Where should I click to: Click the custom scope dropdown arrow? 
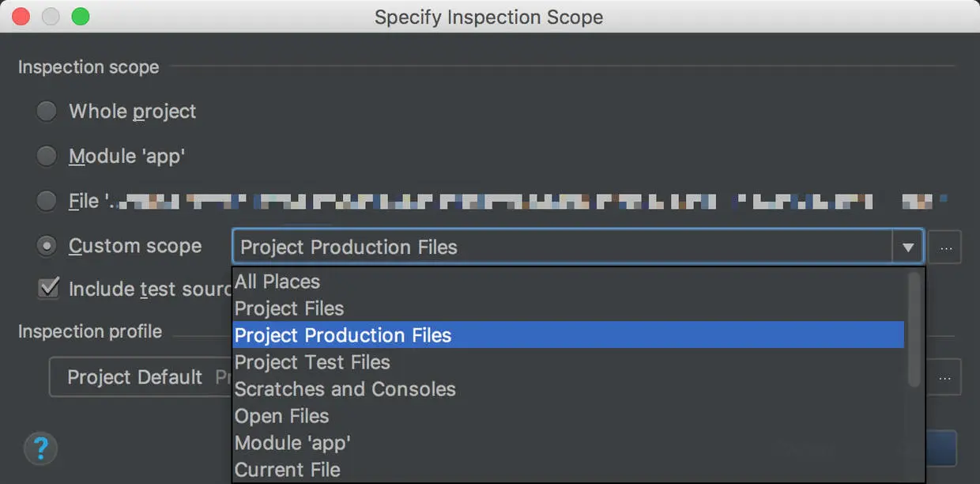907,248
